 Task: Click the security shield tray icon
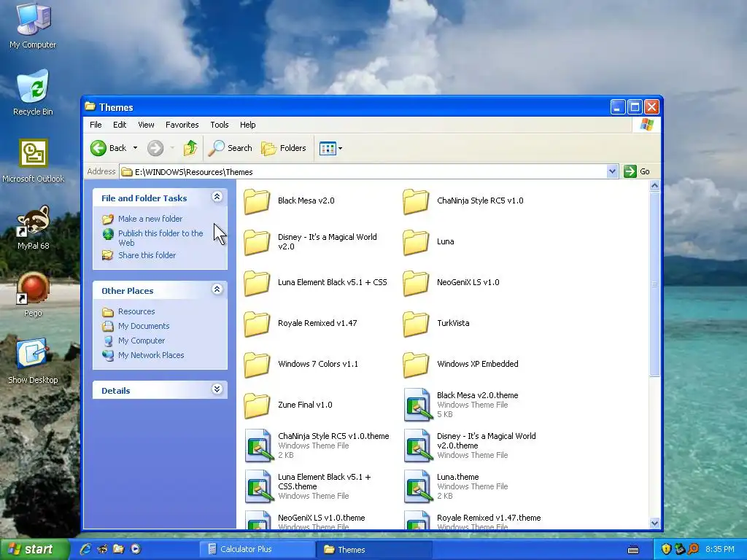pos(666,549)
